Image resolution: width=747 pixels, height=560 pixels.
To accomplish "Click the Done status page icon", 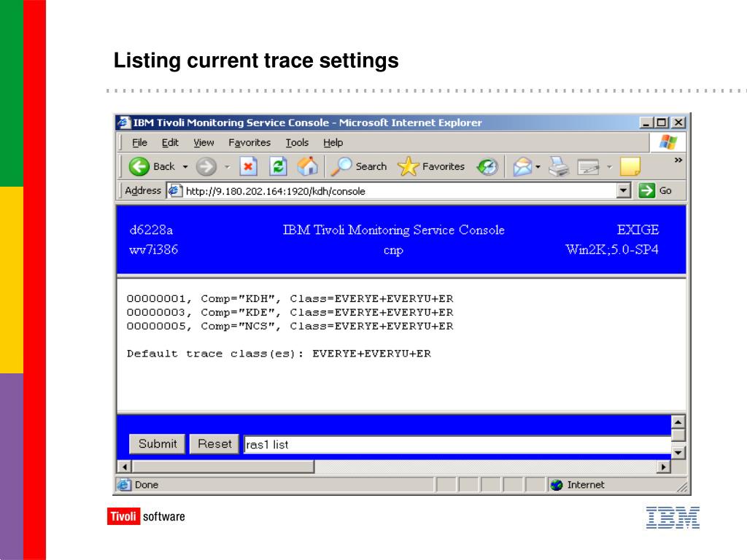I will 124,485.
